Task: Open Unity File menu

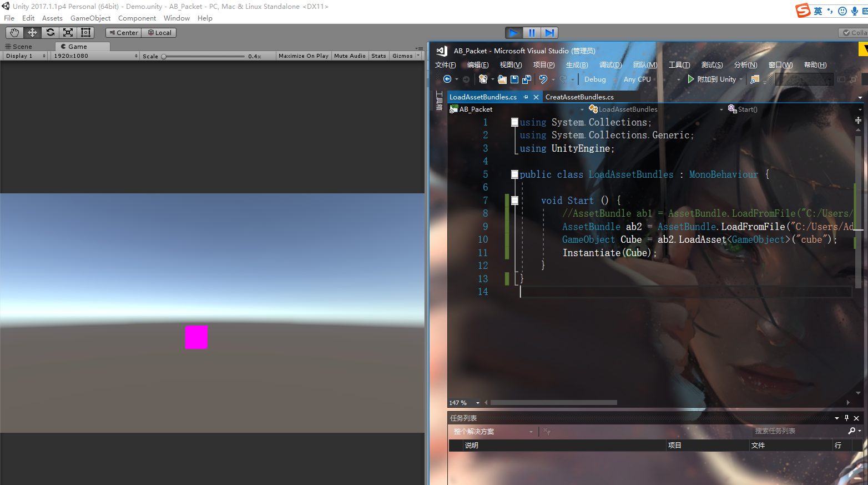Action: (9, 18)
